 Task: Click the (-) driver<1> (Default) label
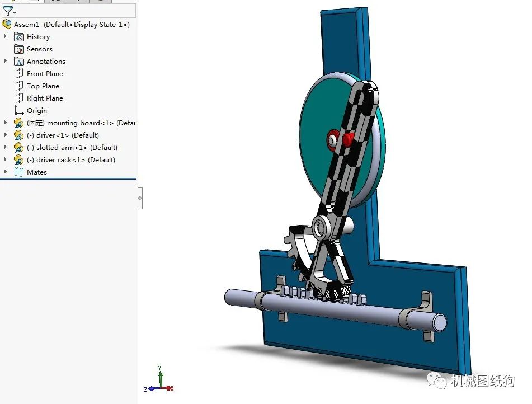(x=63, y=135)
